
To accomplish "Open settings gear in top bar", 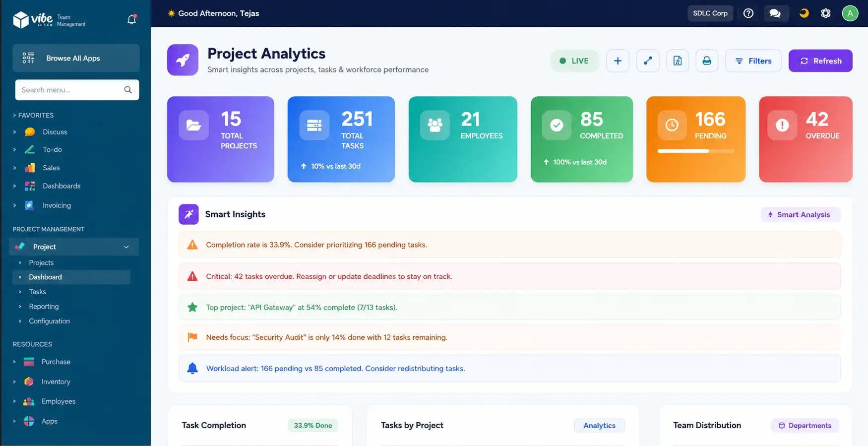I will click(x=826, y=13).
